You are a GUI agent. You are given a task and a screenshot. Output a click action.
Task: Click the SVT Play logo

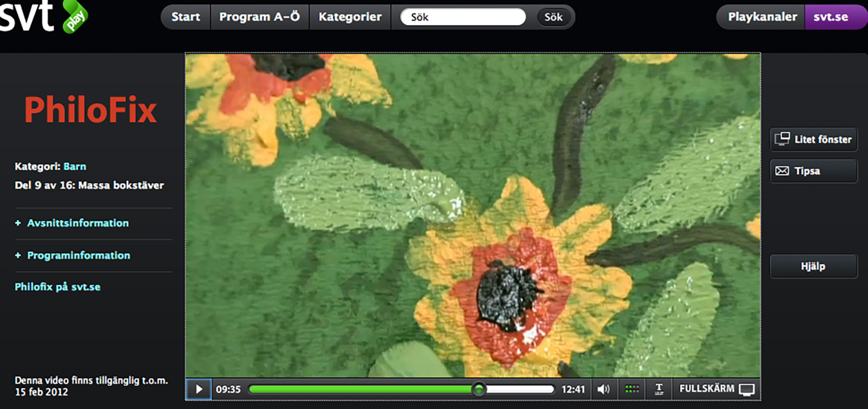click(x=43, y=16)
